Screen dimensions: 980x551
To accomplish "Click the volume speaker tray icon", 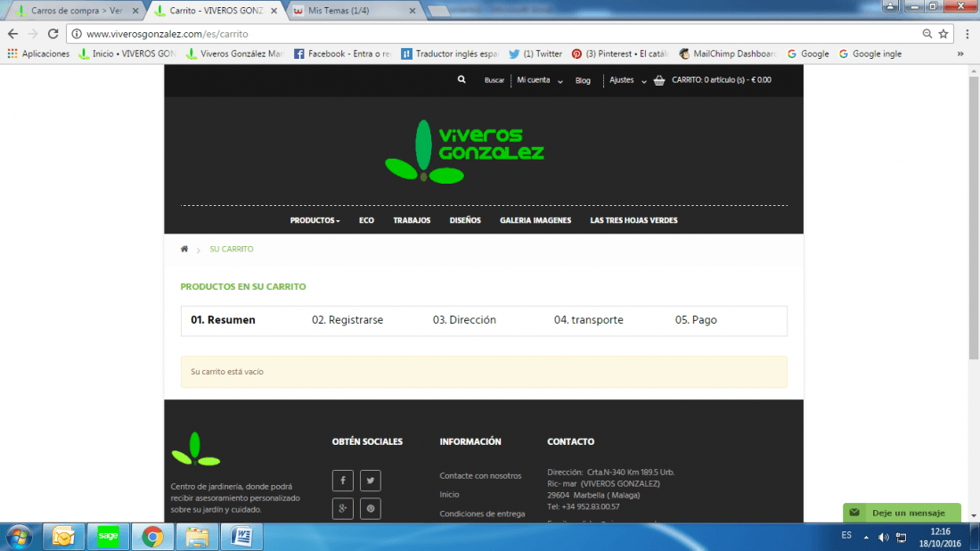I will 883,538.
